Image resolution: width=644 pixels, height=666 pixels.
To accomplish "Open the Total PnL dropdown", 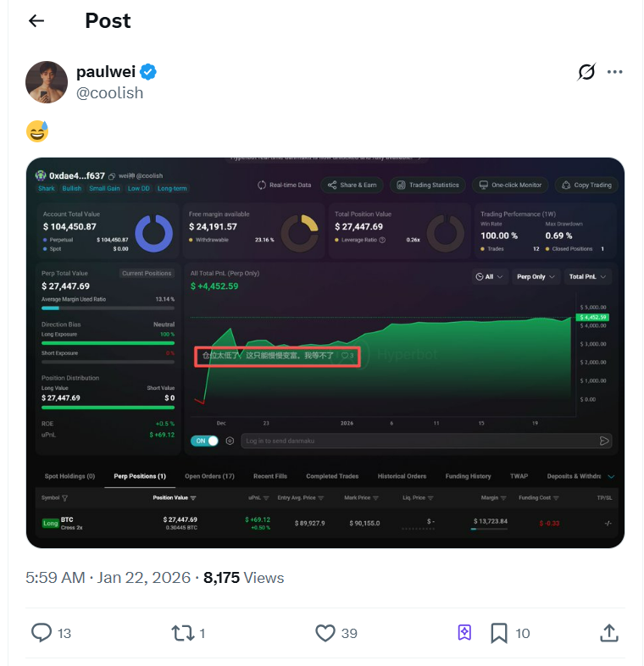I will click(587, 276).
